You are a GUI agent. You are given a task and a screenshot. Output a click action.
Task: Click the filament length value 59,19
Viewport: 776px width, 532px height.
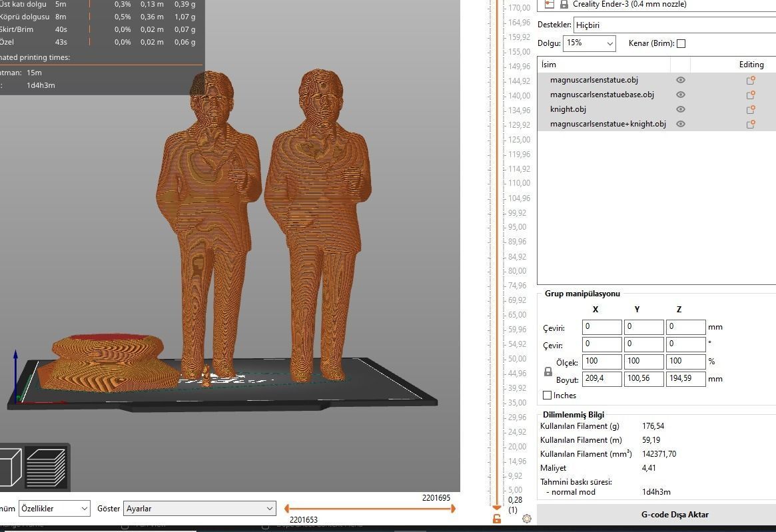[x=651, y=440]
